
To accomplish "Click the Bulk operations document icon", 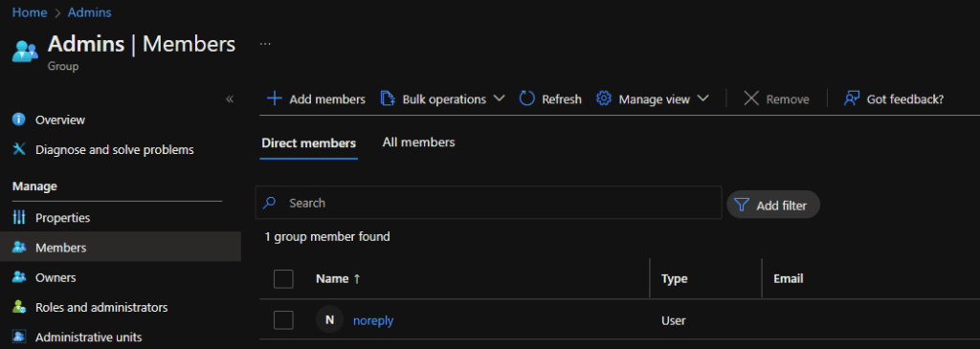I will coord(389,99).
